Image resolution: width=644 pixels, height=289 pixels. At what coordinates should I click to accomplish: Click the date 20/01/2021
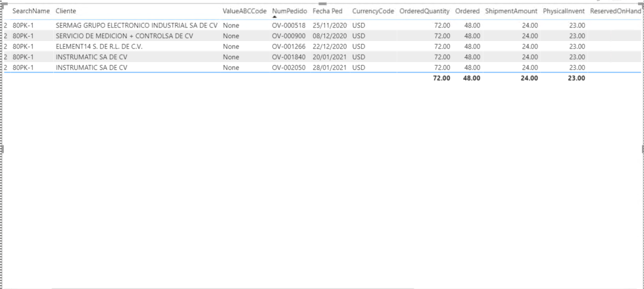[330, 57]
